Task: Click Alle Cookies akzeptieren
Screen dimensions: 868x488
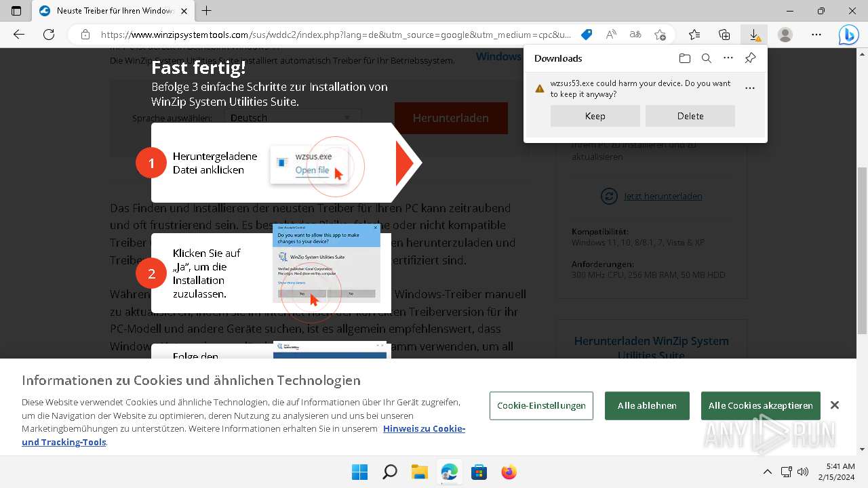Action: (761, 405)
